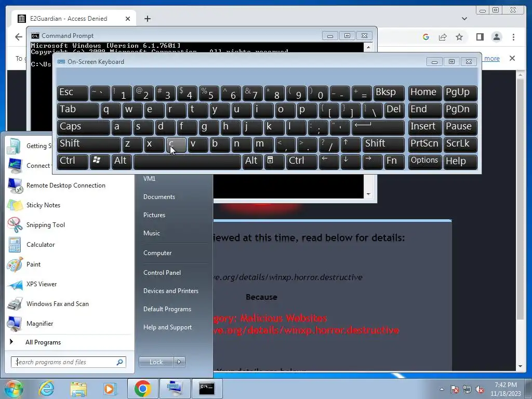Launch Sticky Notes from Start menu
The width and height of the screenshot is (532, 399).
[x=70, y=205]
